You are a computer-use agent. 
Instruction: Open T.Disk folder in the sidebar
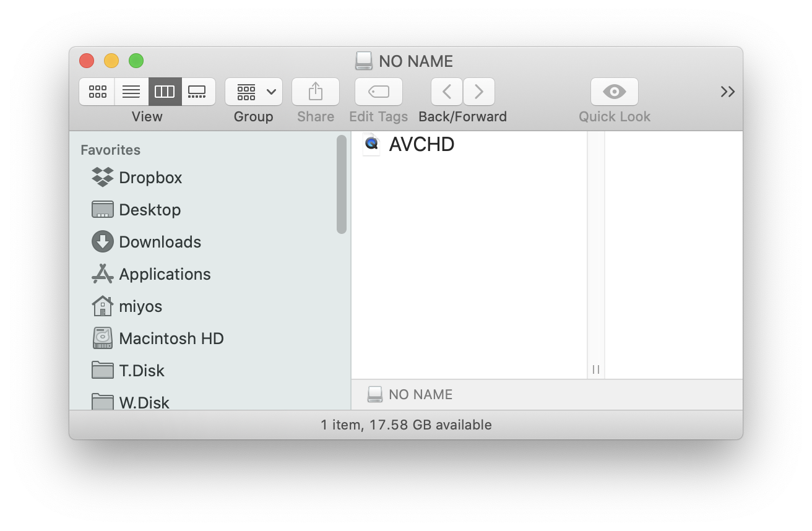tap(142, 371)
